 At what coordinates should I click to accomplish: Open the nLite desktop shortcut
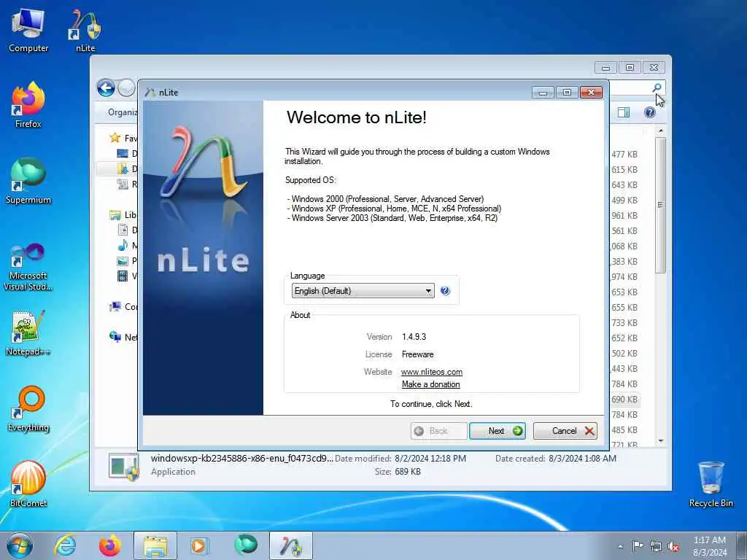[85, 31]
